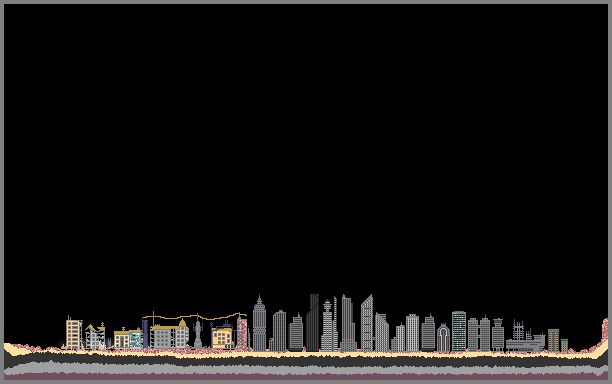Select the small green-roofed yellow building
This screenshot has width=612, height=384.
(x=564, y=345)
